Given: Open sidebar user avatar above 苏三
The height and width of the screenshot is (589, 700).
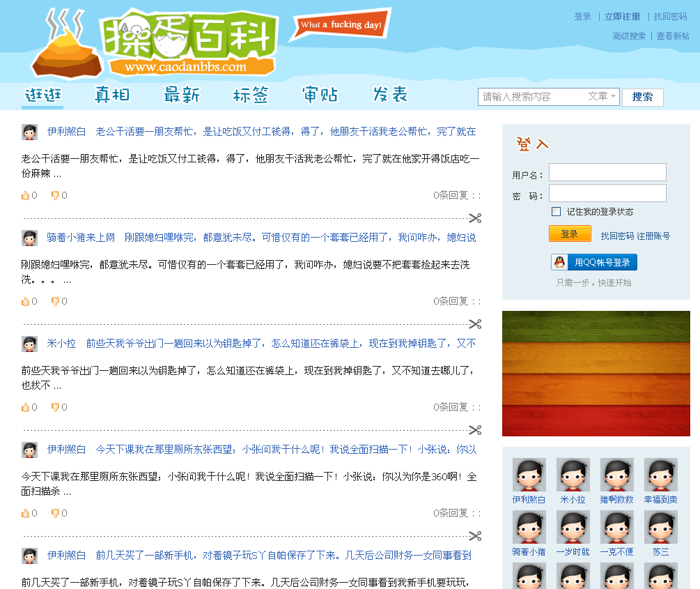Looking at the screenshot, I should click(661, 527).
